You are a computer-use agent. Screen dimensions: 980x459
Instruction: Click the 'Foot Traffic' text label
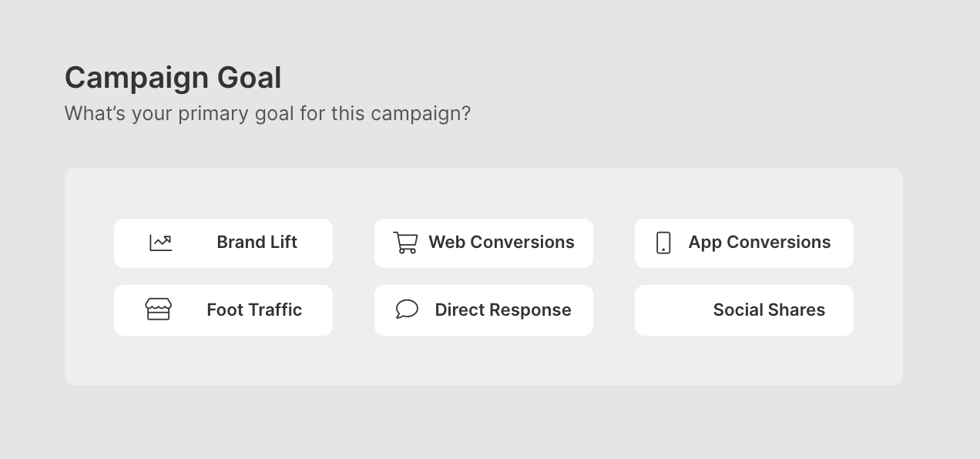pos(254,310)
